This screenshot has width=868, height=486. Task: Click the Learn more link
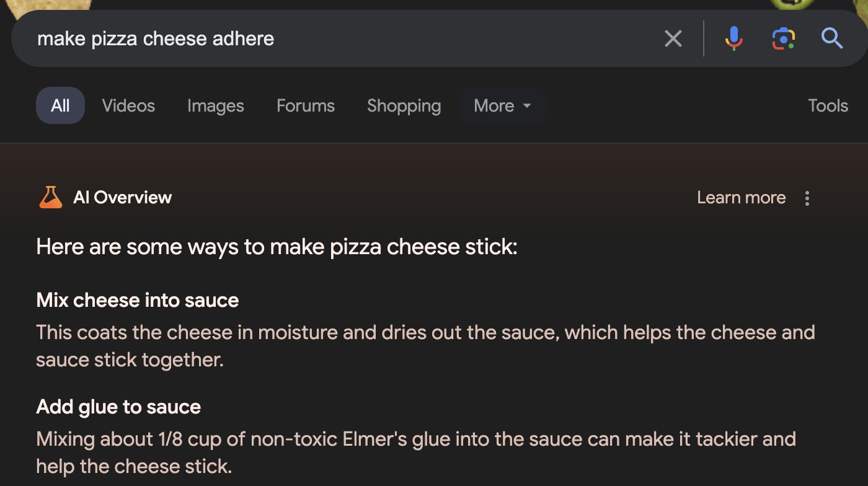[x=741, y=198]
